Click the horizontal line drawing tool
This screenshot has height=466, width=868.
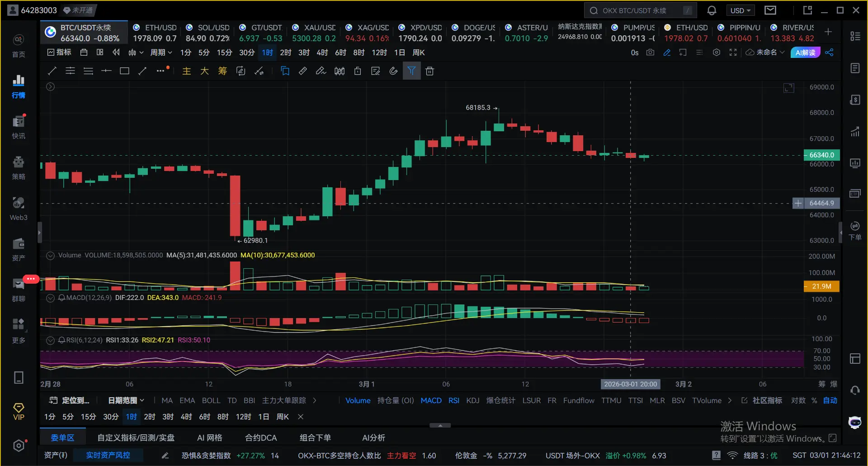click(x=106, y=71)
